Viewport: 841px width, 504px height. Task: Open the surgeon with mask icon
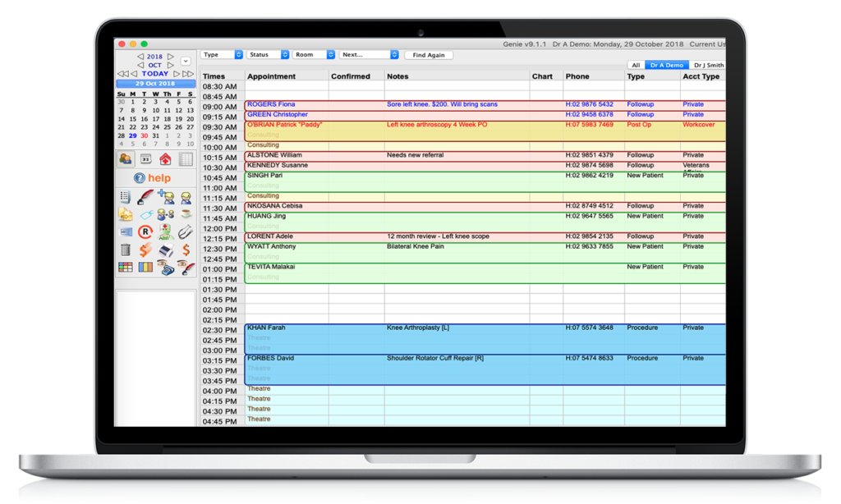tap(166, 232)
